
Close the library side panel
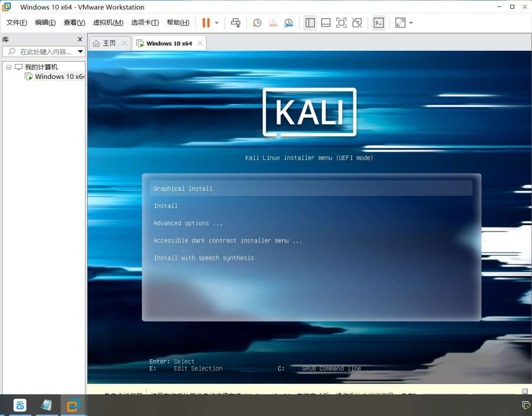click(x=80, y=39)
